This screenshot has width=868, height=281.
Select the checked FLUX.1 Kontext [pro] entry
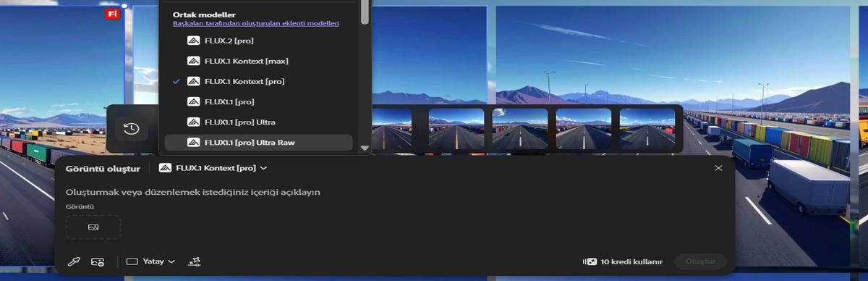pos(258,81)
